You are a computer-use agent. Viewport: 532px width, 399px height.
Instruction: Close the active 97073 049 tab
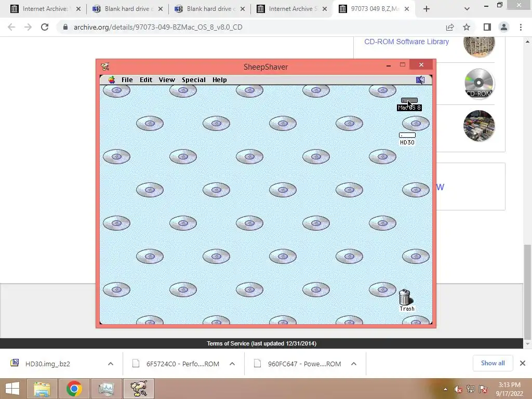pyautogui.click(x=407, y=9)
